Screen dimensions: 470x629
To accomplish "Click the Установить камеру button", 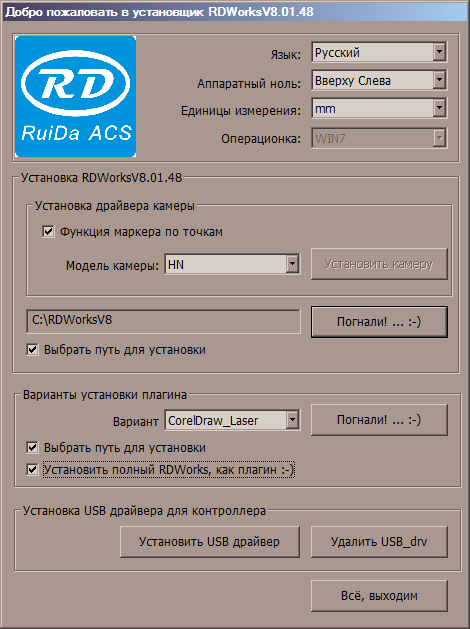I will point(379,264).
